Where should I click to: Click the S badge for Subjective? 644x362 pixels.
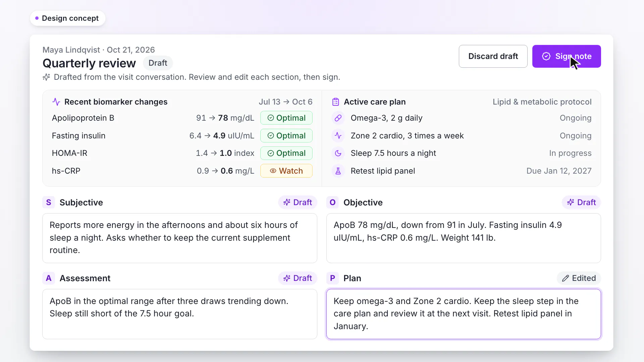pos(49,202)
